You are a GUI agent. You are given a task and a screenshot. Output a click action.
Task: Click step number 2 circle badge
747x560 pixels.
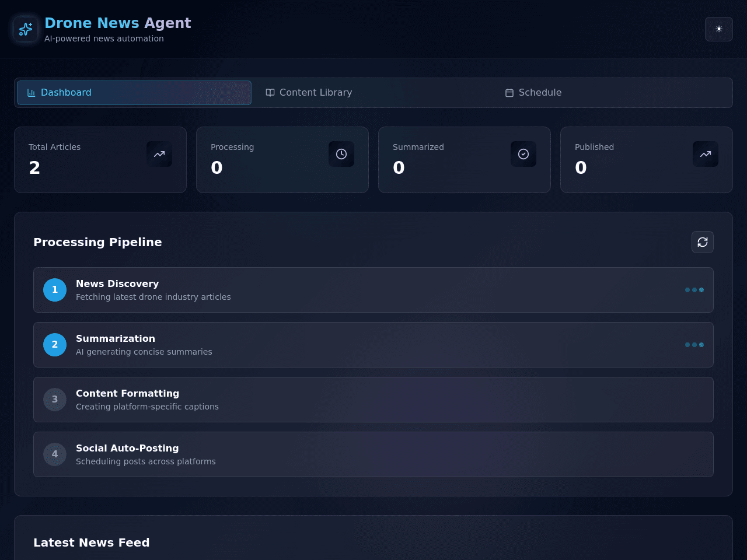[x=55, y=345]
